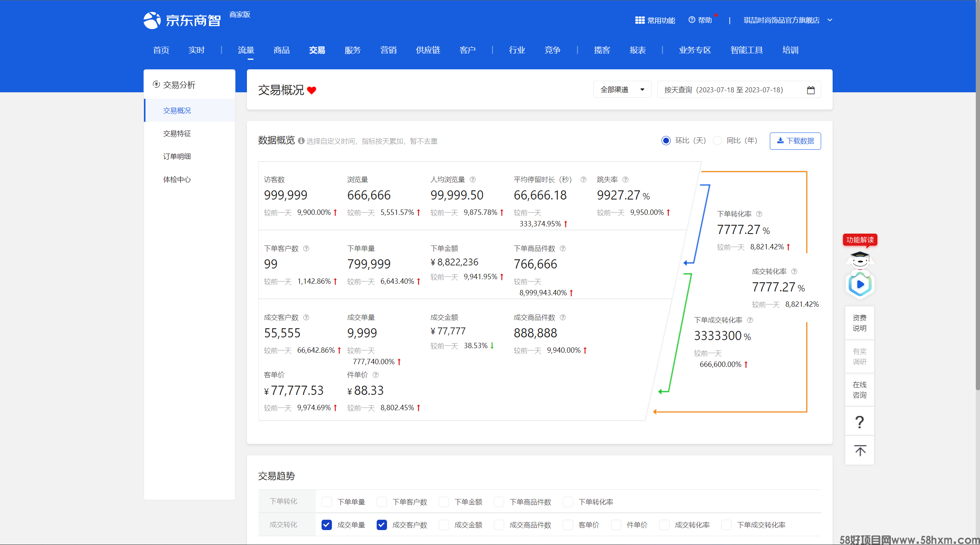Viewport: 980px width, 545px height.
Task: Click the 下载数据 button
Action: [795, 141]
